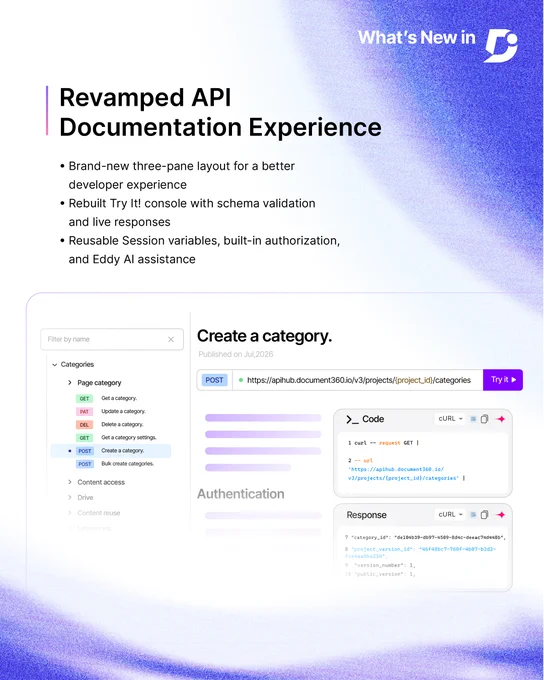Click the Authentication section heading

pos(241,494)
